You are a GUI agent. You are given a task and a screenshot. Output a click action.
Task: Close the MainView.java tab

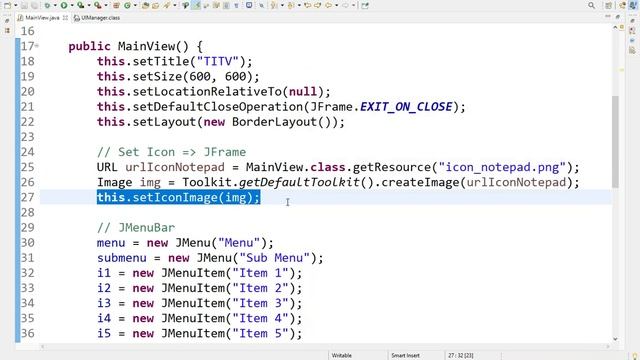point(65,18)
